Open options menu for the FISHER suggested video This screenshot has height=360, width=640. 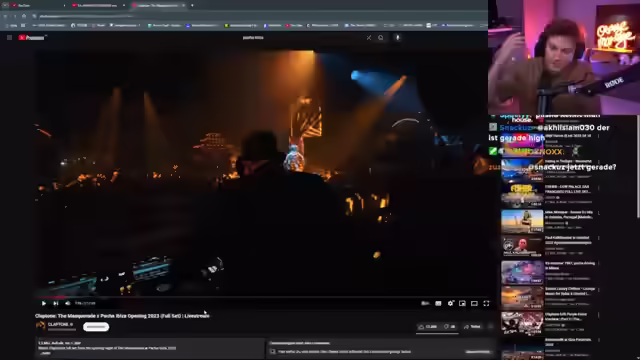point(599,188)
